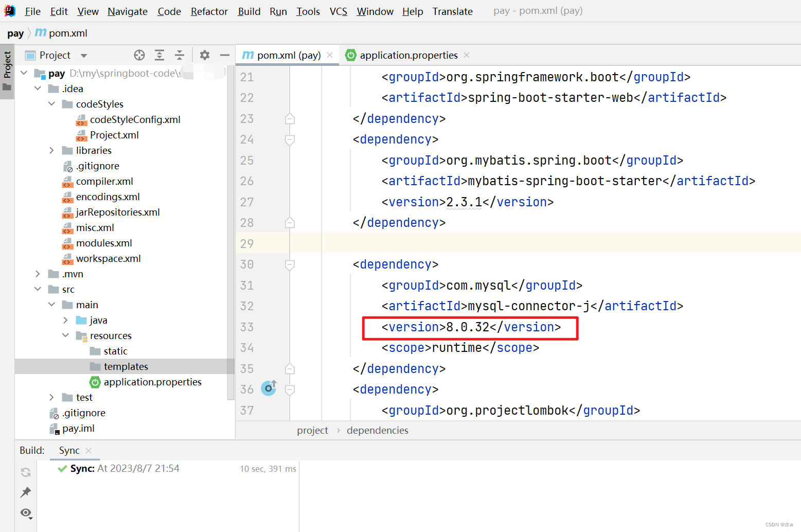Viewport: 801px width, 532px height.
Task: Open the Translate menu
Action: (452, 11)
